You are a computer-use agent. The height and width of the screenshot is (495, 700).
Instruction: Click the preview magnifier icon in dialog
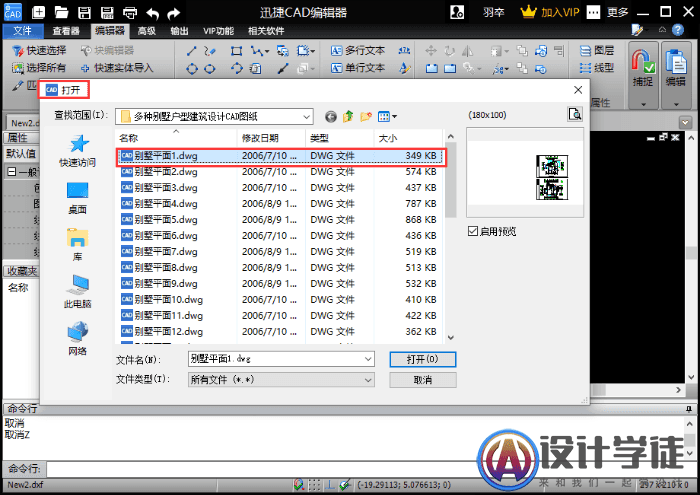[575, 115]
